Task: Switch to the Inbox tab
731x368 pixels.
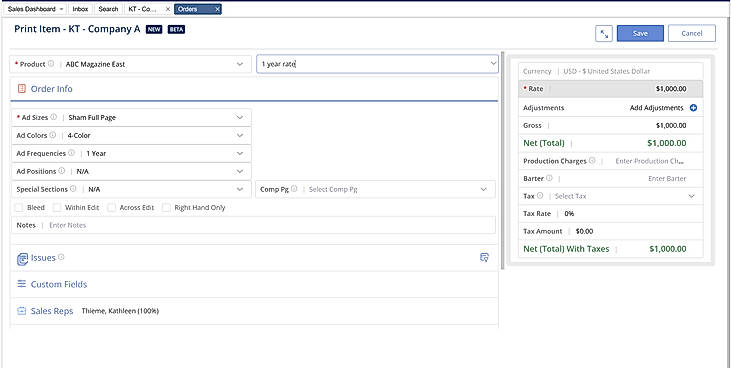Action: tap(80, 9)
